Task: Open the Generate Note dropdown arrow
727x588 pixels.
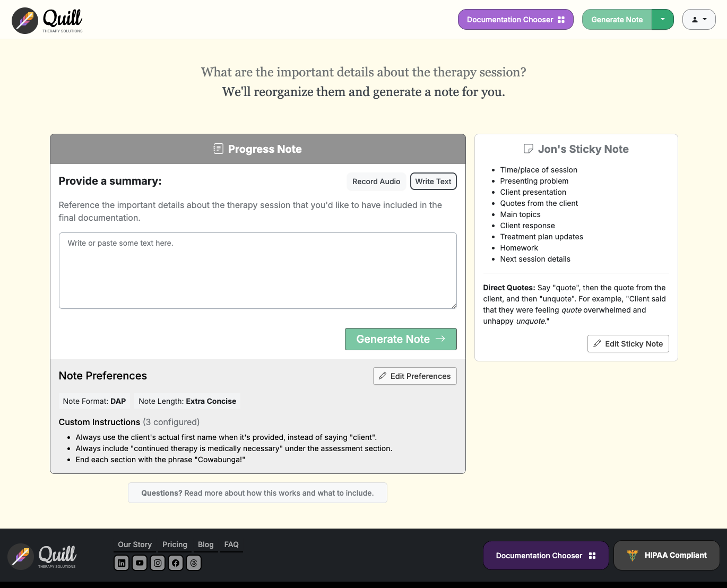Action: click(x=662, y=19)
